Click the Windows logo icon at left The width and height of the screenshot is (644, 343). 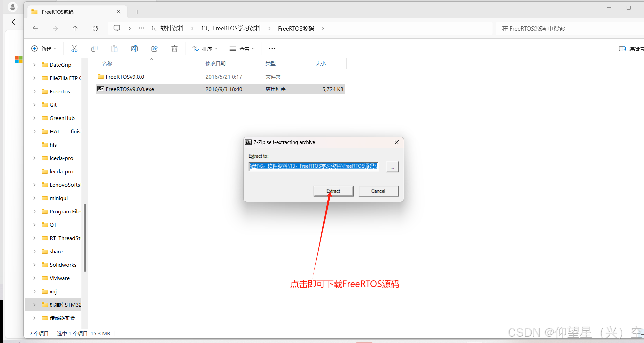(x=19, y=60)
